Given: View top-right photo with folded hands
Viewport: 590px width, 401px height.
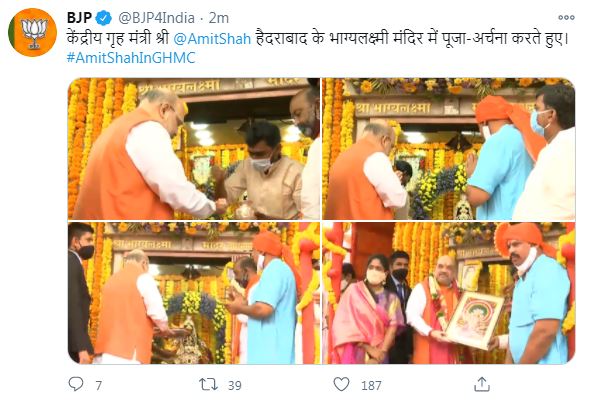Looking at the screenshot, I should click(449, 149).
